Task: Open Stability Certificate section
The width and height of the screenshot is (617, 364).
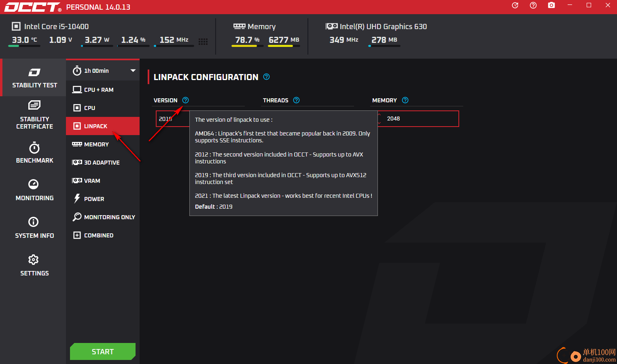Action: tap(34, 115)
